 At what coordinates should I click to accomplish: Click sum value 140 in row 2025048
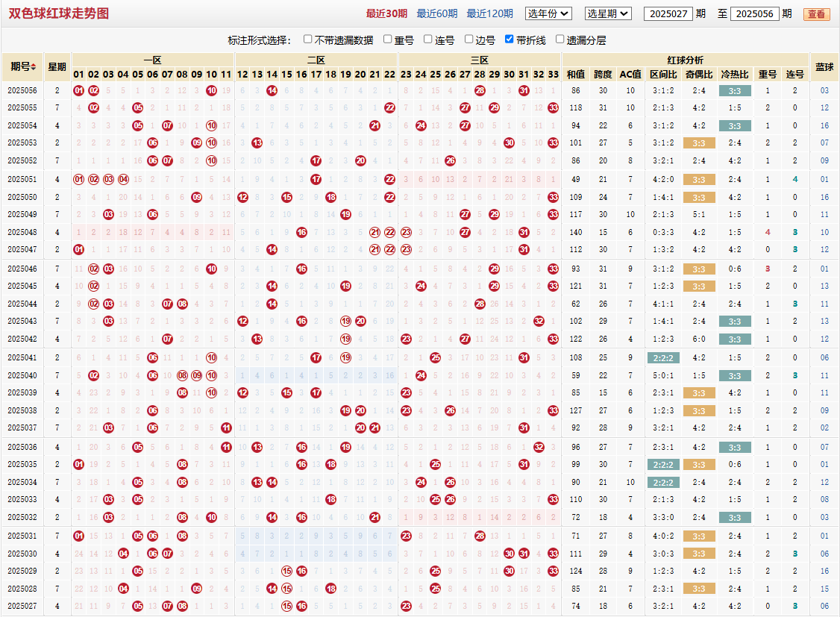point(576,233)
